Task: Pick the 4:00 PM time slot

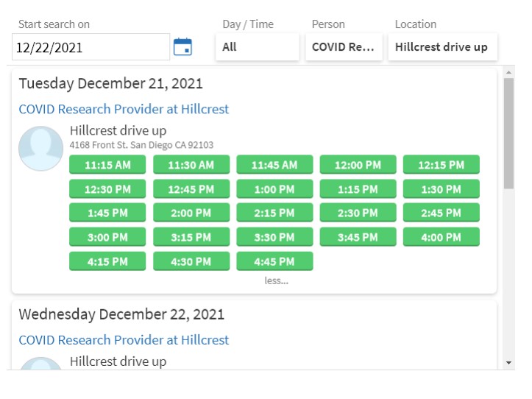Action: point(441,237)
